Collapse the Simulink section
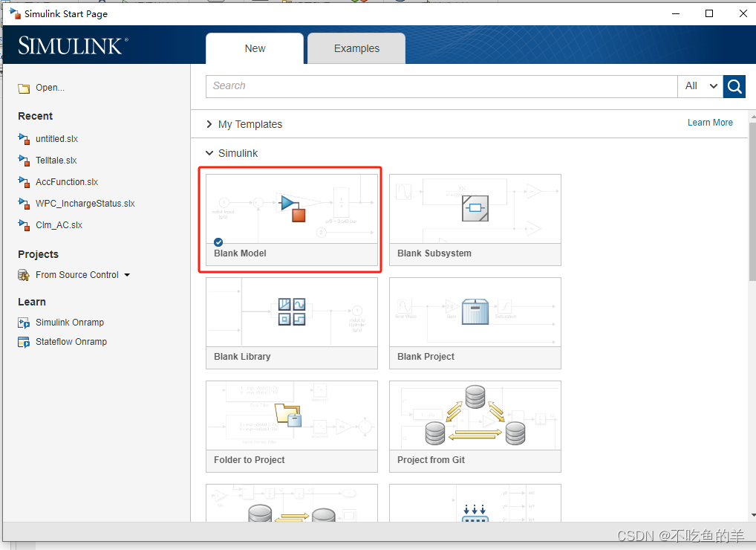Image resolution: width=756 pixels, height=550 pixels. pyautogui.click(x=209, y=153)
